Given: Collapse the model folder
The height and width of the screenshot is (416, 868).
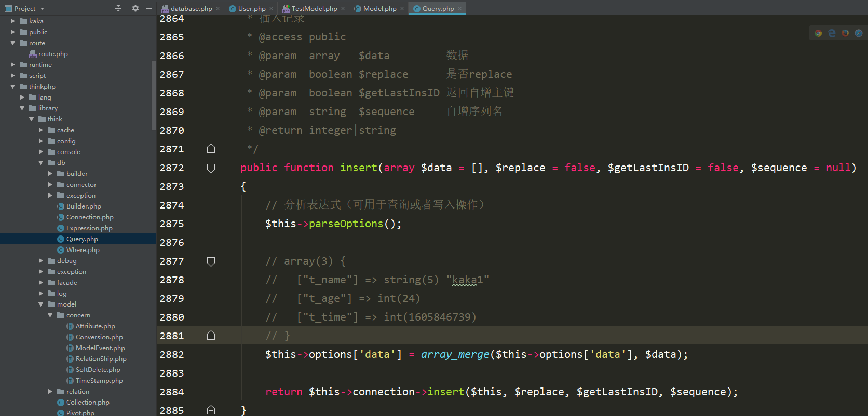Looking at the screenshot, I should coord(41,304).
